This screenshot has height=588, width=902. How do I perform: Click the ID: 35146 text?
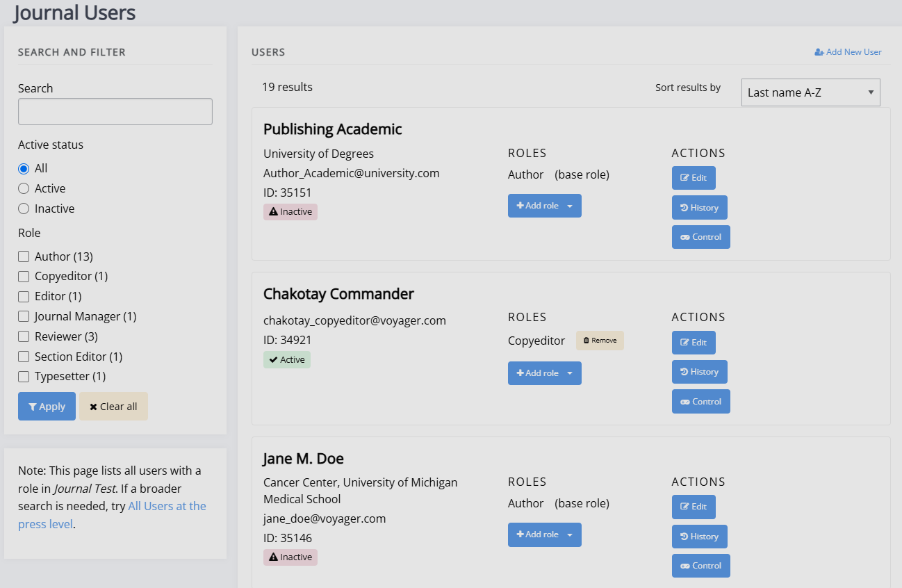click(288, 538)
